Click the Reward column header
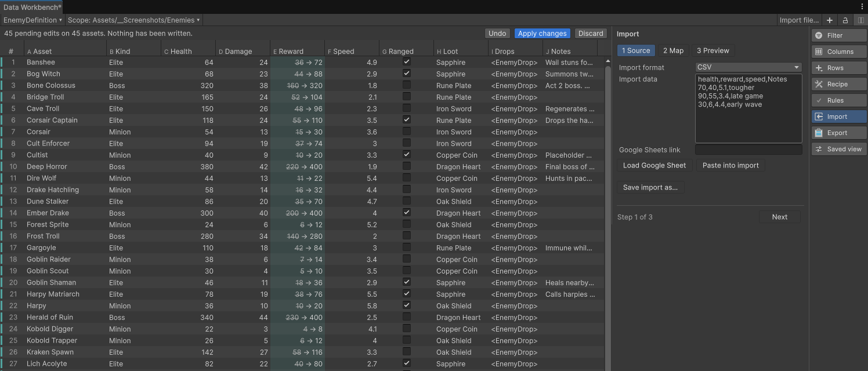 pyautogui.click(x=297, y=51)
